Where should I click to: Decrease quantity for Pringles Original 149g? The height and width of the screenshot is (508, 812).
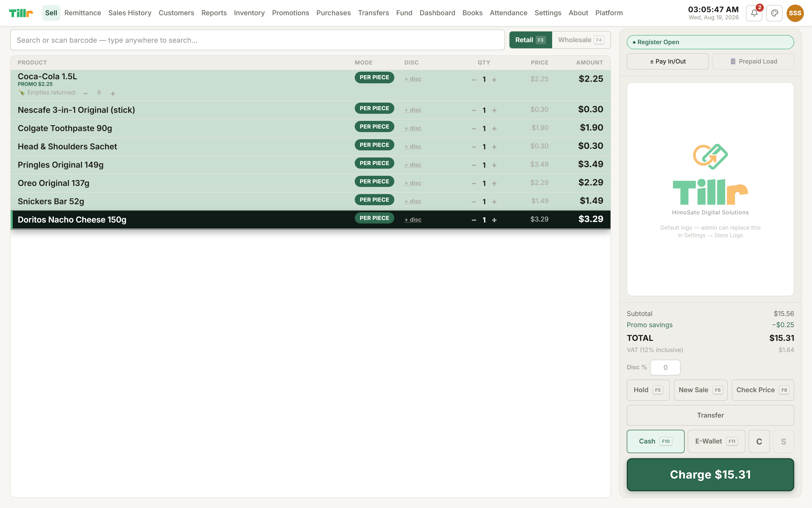click(x=474, y=165)
